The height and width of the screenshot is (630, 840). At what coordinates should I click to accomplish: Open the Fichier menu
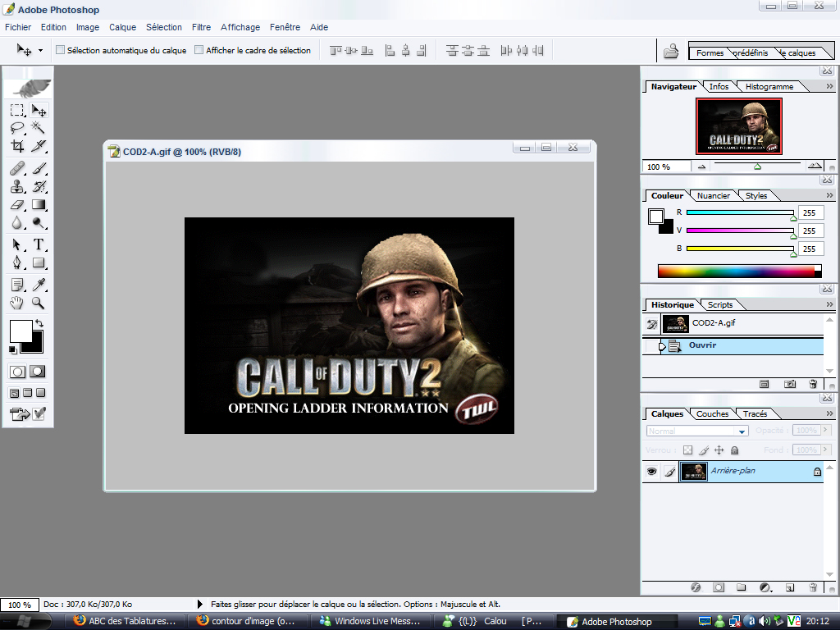pyautogui.click(x=18, y=27)
